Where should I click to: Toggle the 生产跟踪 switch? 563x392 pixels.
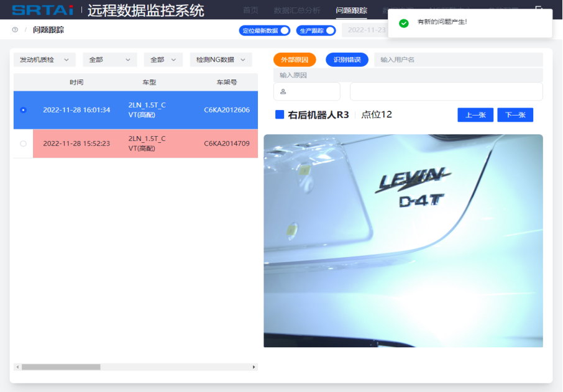click(316, 30)
